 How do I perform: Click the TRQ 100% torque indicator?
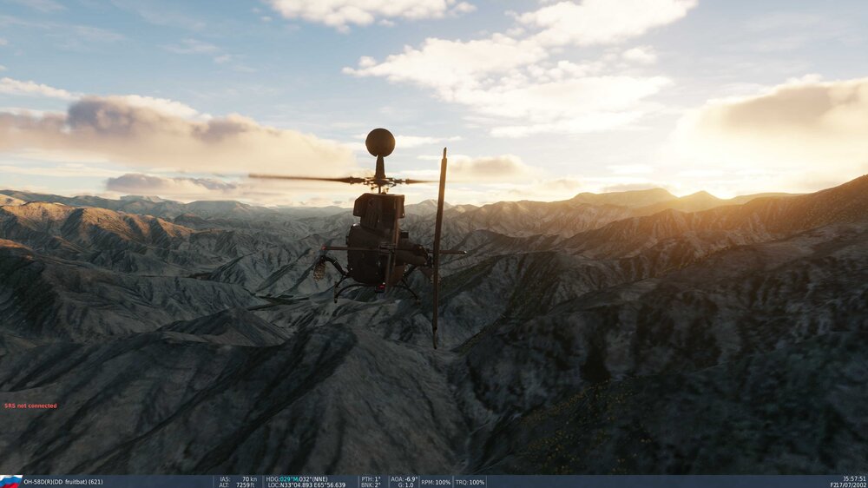pyautogui.click(x=470, y=482)
